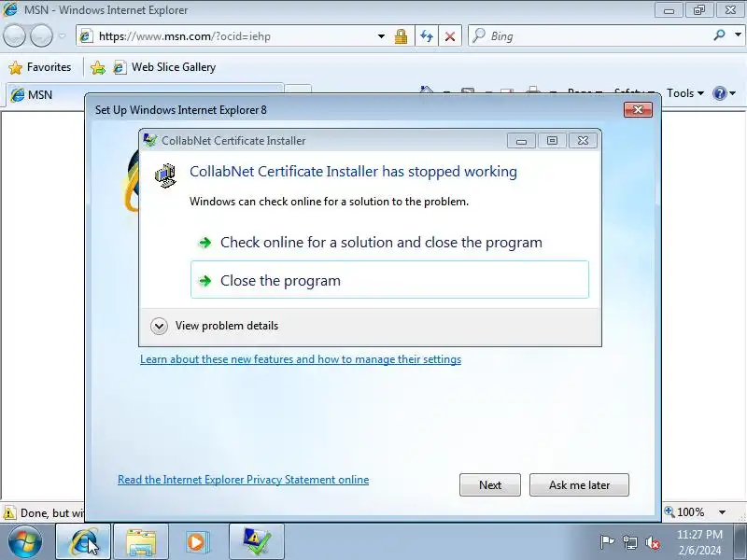
Task: Click the network tray icon
Action: click(629, 542)
